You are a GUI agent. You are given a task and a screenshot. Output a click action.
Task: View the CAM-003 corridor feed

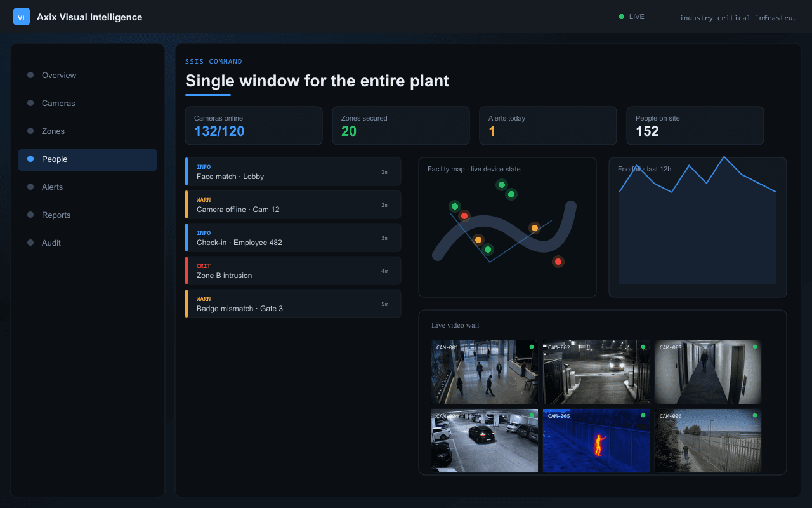(x=708, y=372)
